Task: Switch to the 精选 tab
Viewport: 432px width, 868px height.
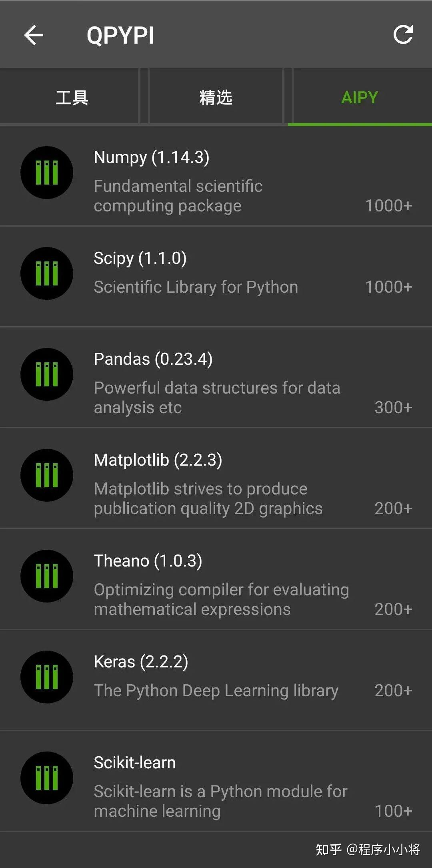Action: [x=216, y=97]
